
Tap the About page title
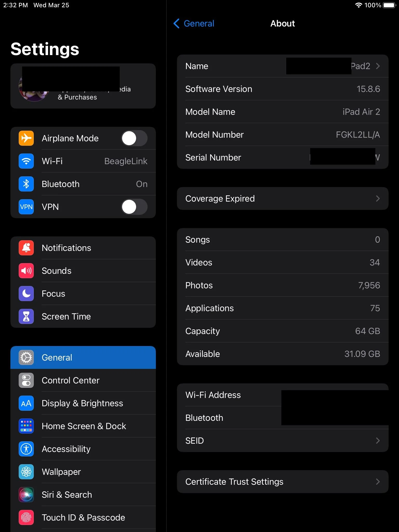point(283,23)
